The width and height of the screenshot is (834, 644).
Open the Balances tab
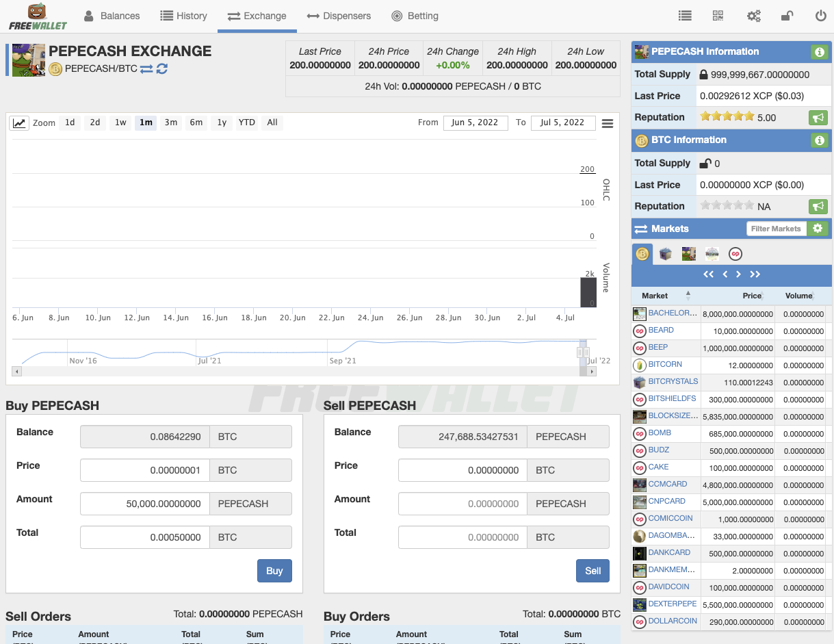112,16
